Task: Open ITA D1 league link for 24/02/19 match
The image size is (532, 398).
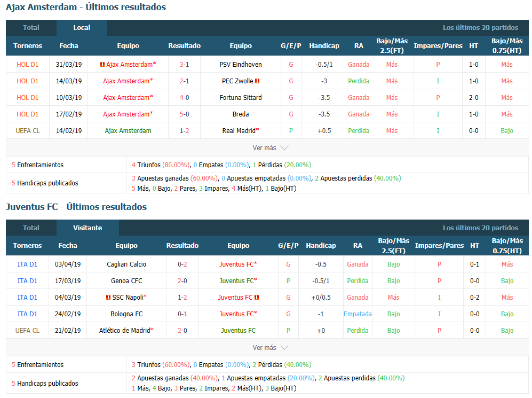Action: (27, 314)
